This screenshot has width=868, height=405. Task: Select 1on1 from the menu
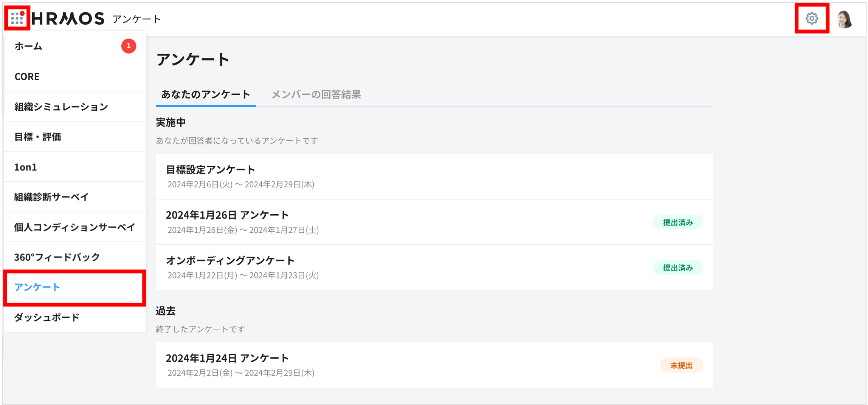pos(25,167)
